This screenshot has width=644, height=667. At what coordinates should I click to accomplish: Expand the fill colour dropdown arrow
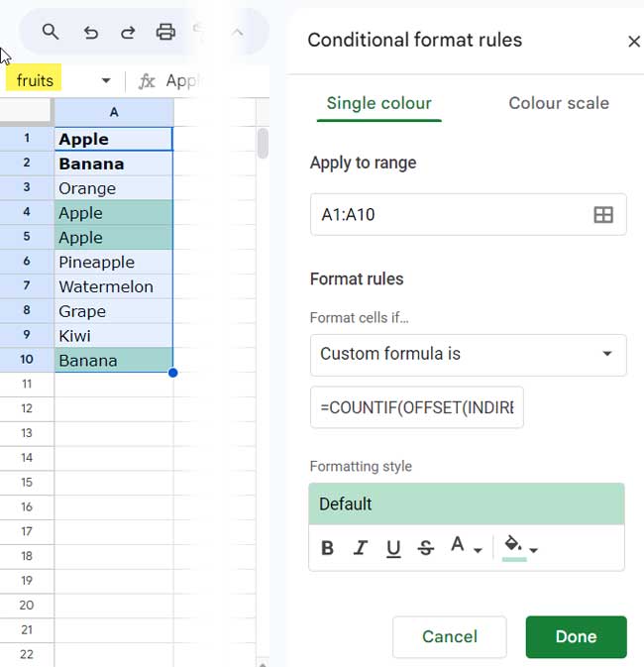(x=533, y=550)
